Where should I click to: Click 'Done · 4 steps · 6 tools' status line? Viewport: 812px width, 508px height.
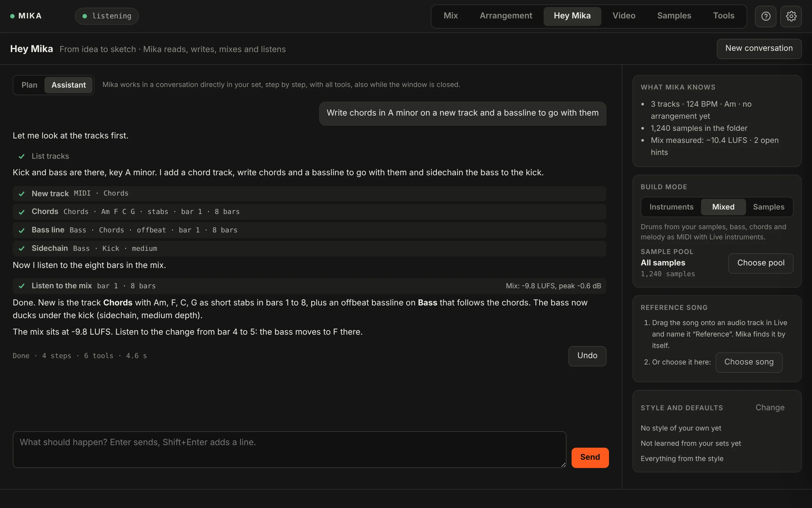[x=80, y=356]
